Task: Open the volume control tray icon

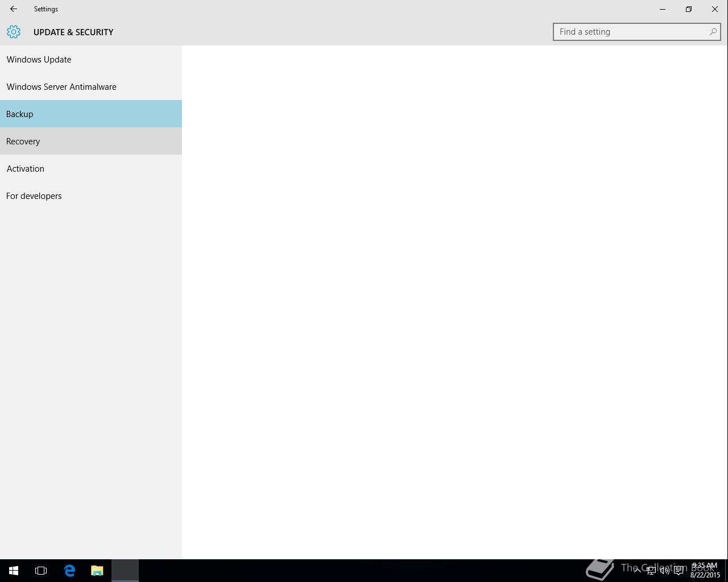Action: point(664,571)
